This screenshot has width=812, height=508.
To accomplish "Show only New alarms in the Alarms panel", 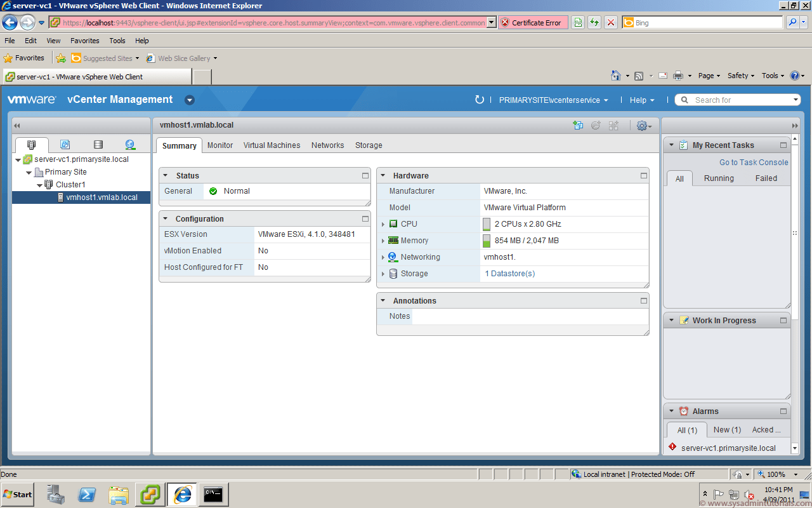I will 726,429.
